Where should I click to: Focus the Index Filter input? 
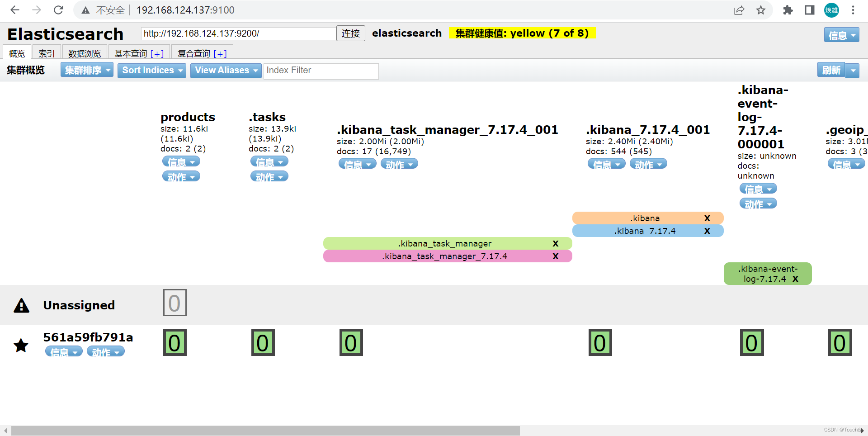tap(321, 71)
